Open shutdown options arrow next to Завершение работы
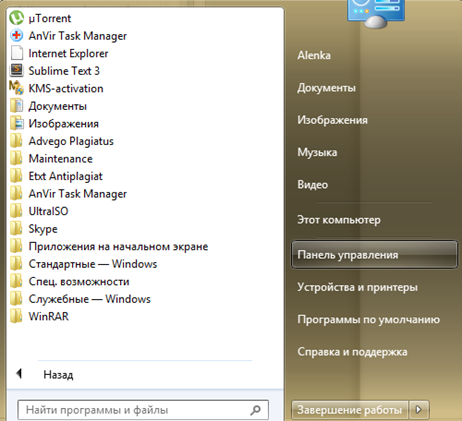The image size is (462, 421). pos(419,409)
